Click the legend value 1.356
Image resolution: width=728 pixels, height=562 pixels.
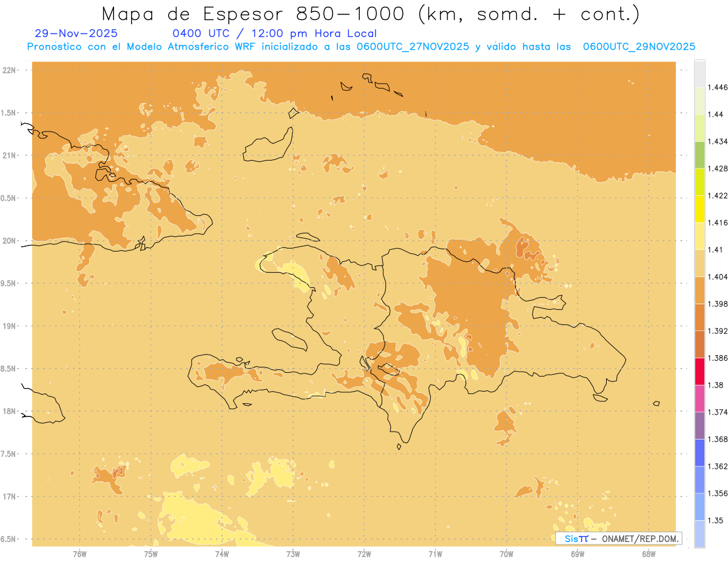[x=718, y=493]
